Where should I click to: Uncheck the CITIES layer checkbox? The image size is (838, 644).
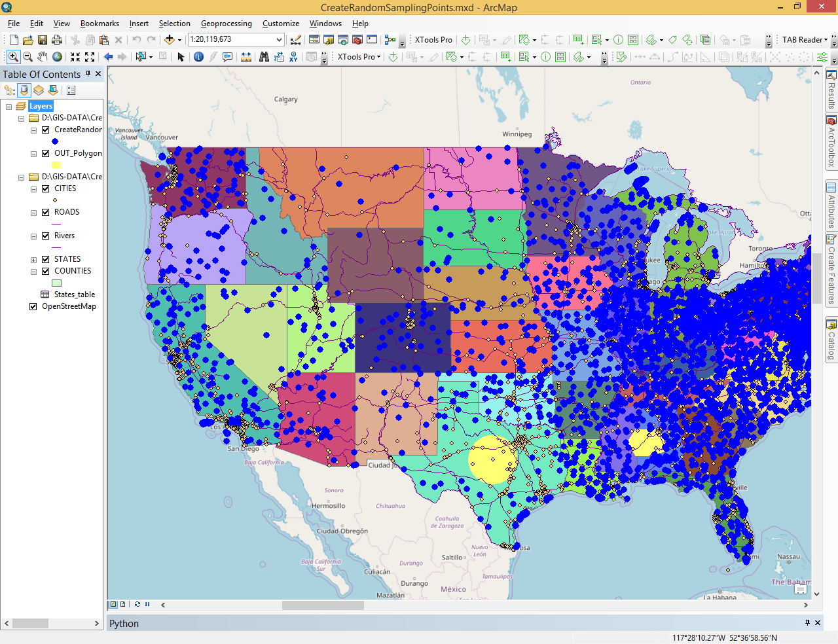click(46, 188)
